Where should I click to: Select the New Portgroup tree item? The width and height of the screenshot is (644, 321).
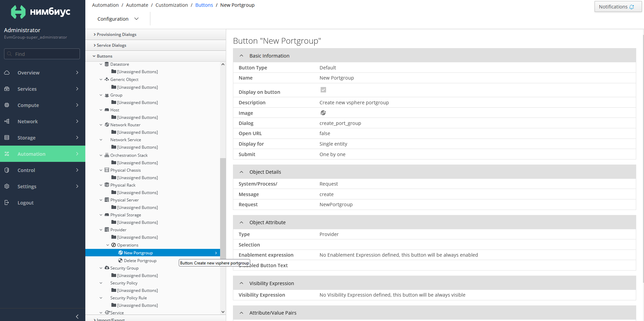[x=153, y=253]
